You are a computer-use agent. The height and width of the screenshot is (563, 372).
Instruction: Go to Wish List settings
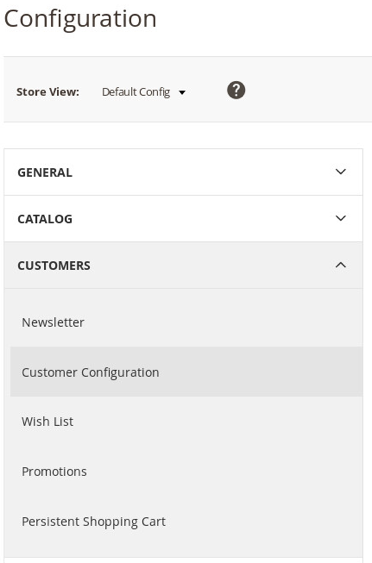pyautogui.click(x=47, y=422)
